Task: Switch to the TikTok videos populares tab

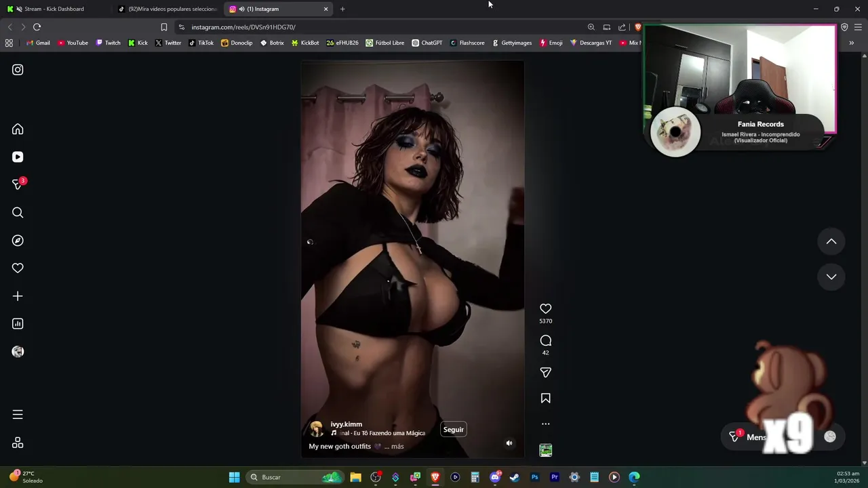Action: click(x=167, y=9)
